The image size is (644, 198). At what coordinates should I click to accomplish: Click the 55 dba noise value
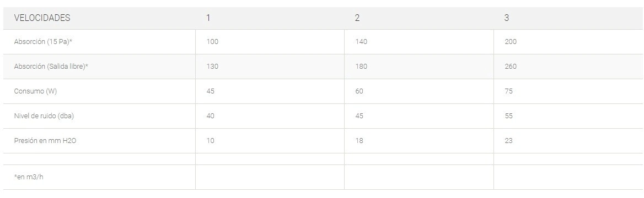(x=508, y=116)
